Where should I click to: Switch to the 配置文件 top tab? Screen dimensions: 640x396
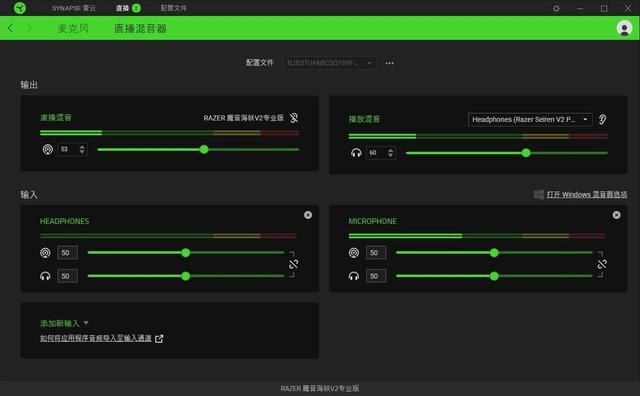[x=173, y=8]
